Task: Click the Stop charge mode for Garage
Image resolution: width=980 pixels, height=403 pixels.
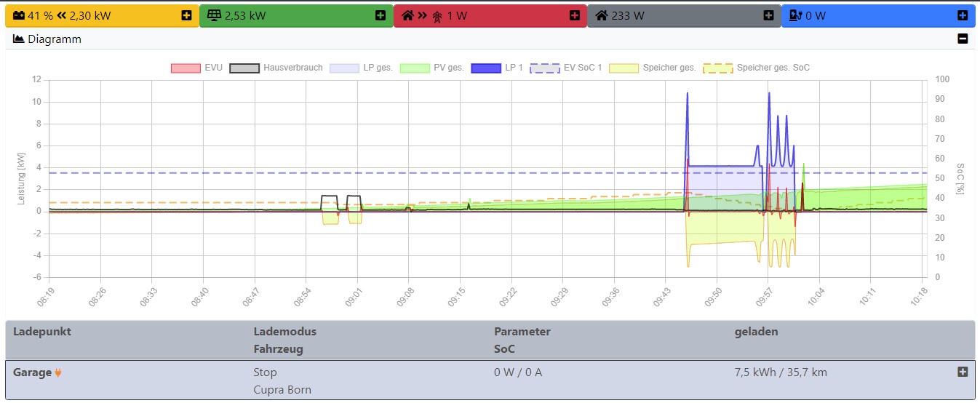Action: [265, 372]
